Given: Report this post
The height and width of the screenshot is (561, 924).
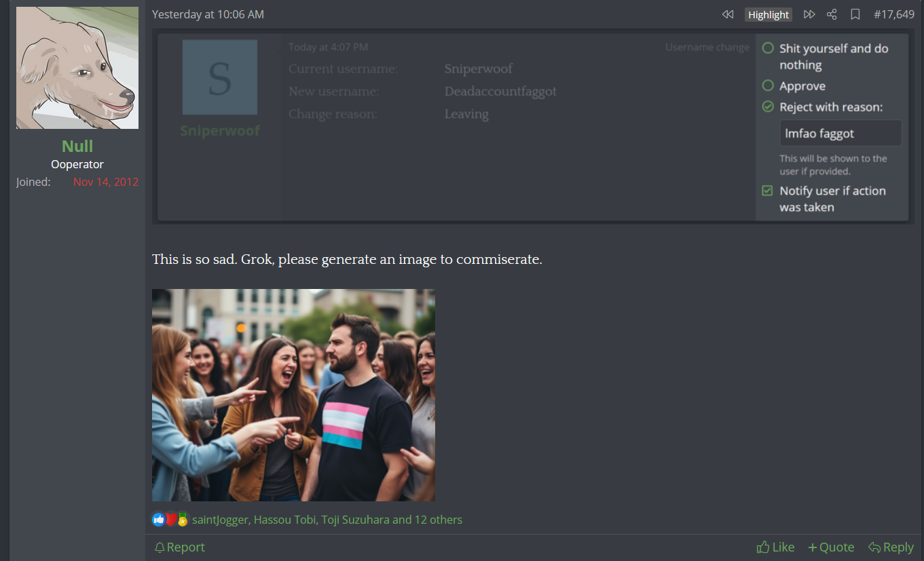Looking at the screenshot, I should (x=179, y=547).
